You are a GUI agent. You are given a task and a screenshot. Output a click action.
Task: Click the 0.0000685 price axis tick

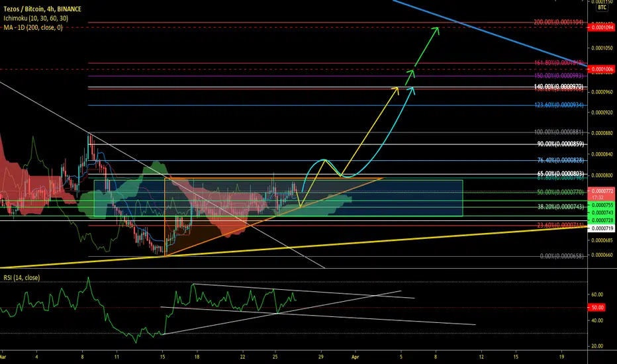pyautogui.click(x=602, y=240)
